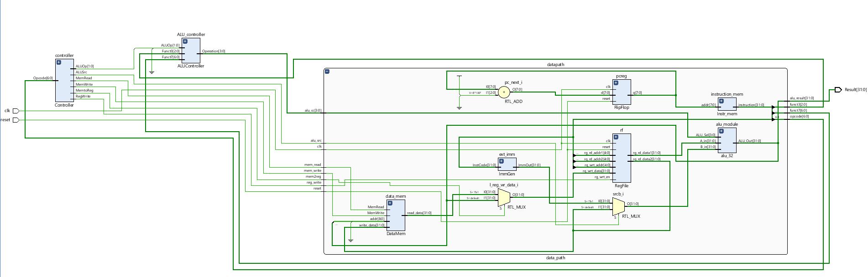Select the ALU_Out[31:0] pin on alu_module
Viewport: 868px width, 277px height.
(749, 141)
